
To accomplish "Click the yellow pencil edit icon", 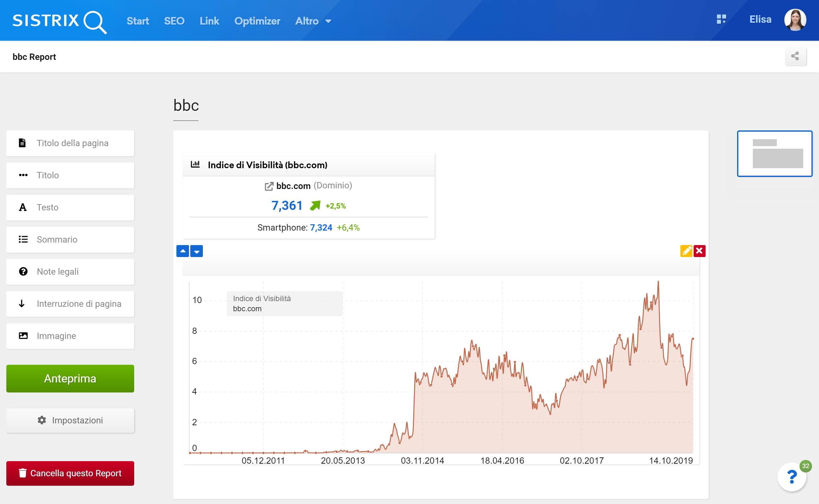I will [686, 251].
